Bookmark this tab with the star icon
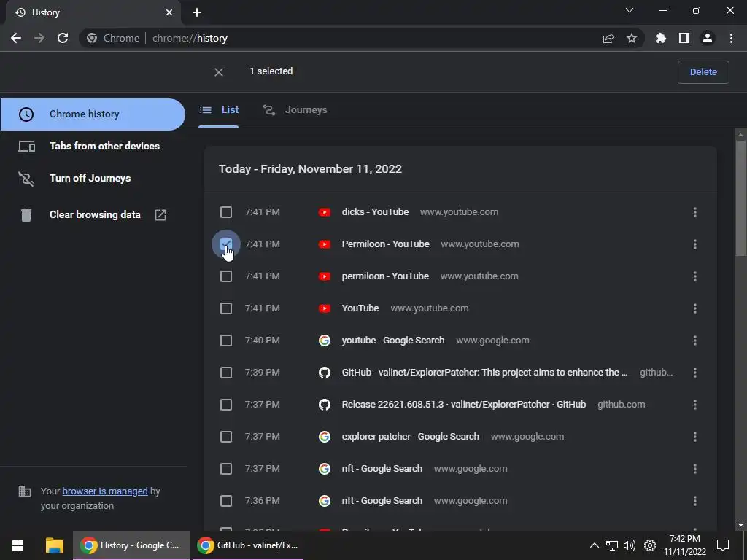747x560 pixels. click(632, 38)
